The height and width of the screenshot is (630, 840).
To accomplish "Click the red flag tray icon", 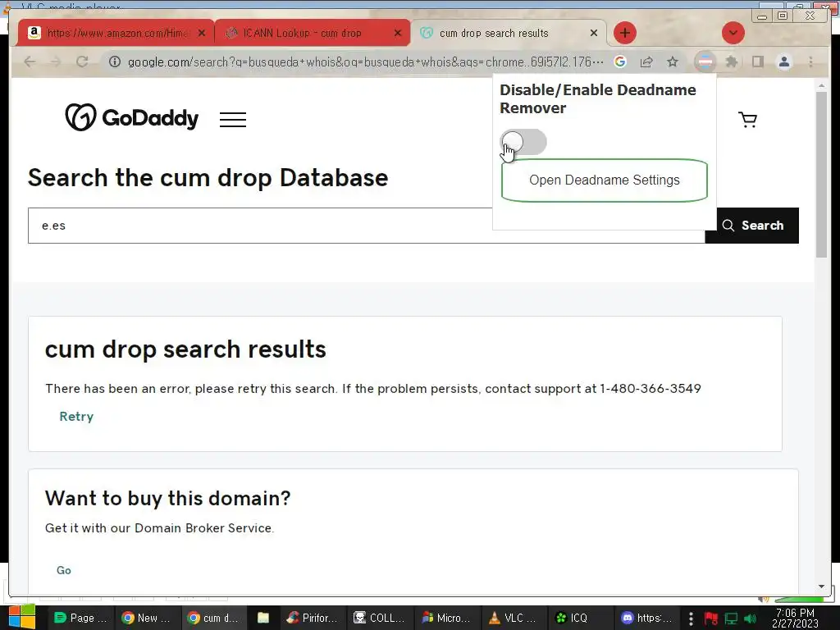I will (711, 619).
